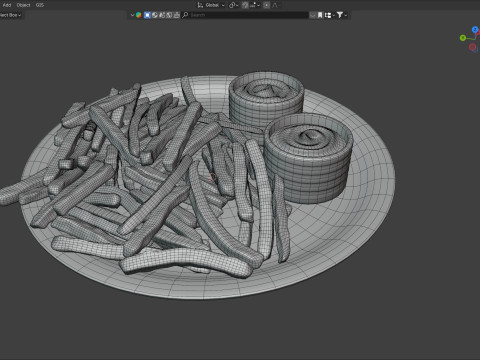Click the image-like icon before the search
This screenshot has width=480, height=360.
169,15
